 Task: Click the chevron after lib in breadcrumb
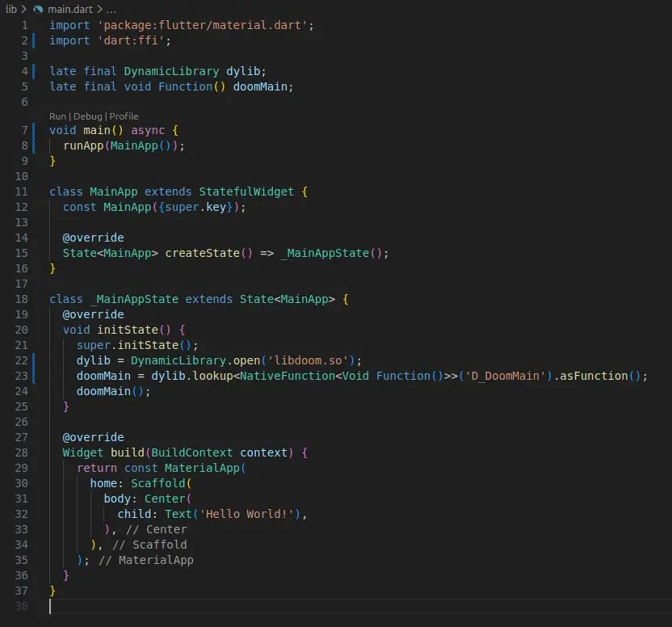click(x=24, y=8)
